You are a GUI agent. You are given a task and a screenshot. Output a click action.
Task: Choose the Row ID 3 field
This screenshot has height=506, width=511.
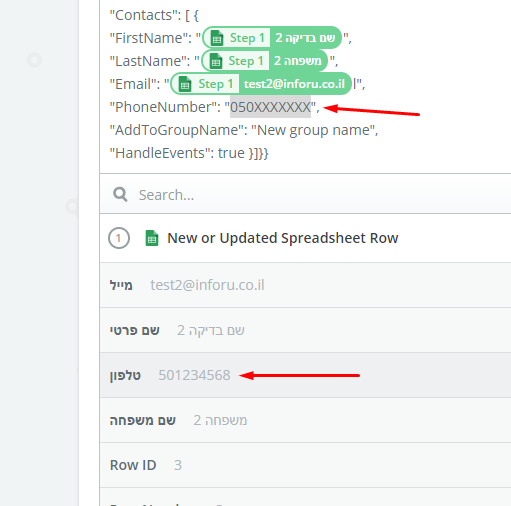pos(305,465)
